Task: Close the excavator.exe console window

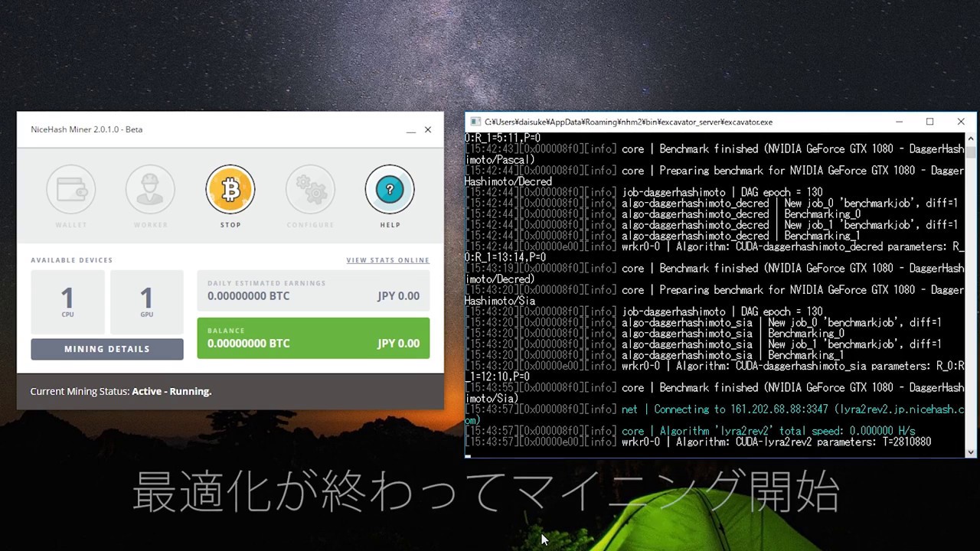Action: tap(961, 122)
